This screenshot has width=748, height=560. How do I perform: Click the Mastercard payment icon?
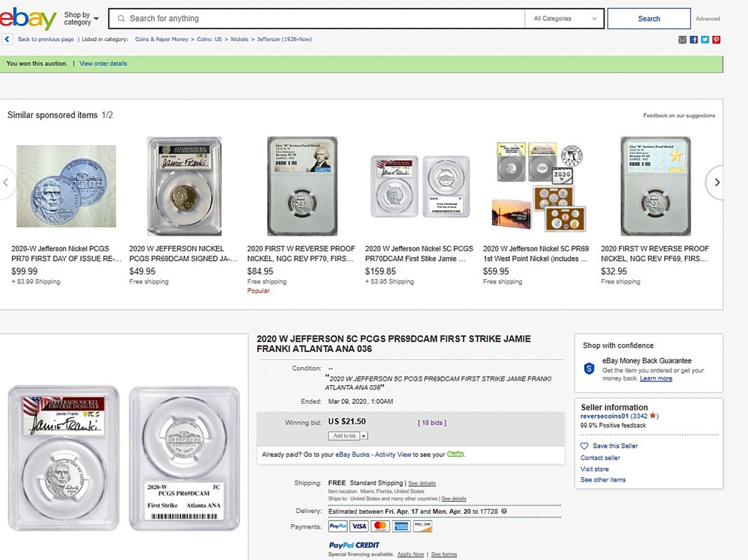(x=380, y=526)
